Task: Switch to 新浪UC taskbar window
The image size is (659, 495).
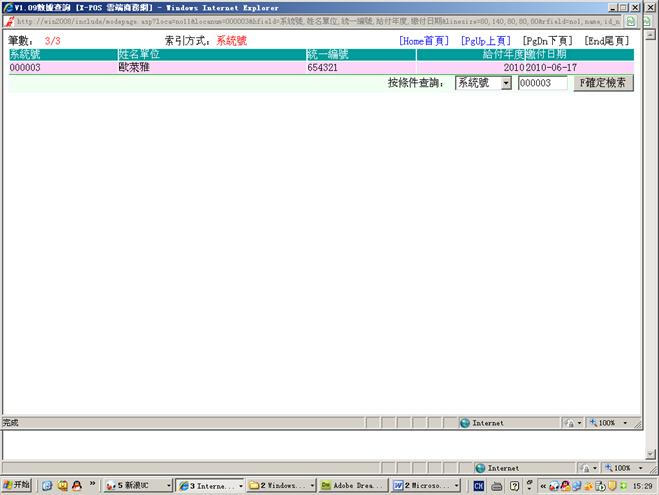Action: pos(139,485)
